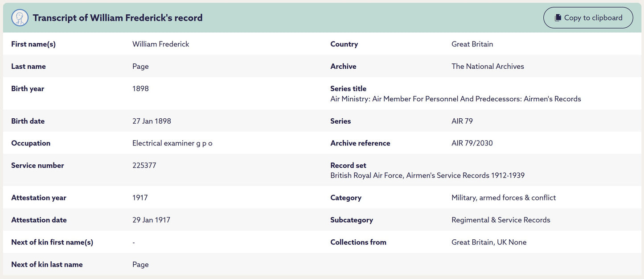Click the category value Military, armed forces

(x=504, y=198)
